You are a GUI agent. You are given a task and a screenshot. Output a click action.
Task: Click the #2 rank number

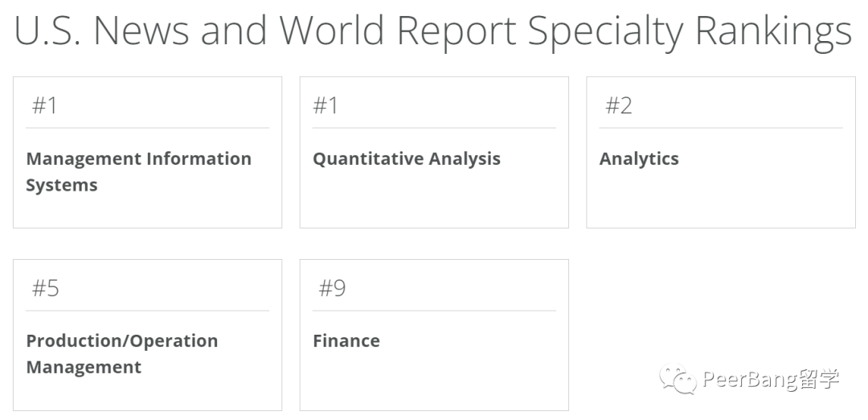(619, 105)
